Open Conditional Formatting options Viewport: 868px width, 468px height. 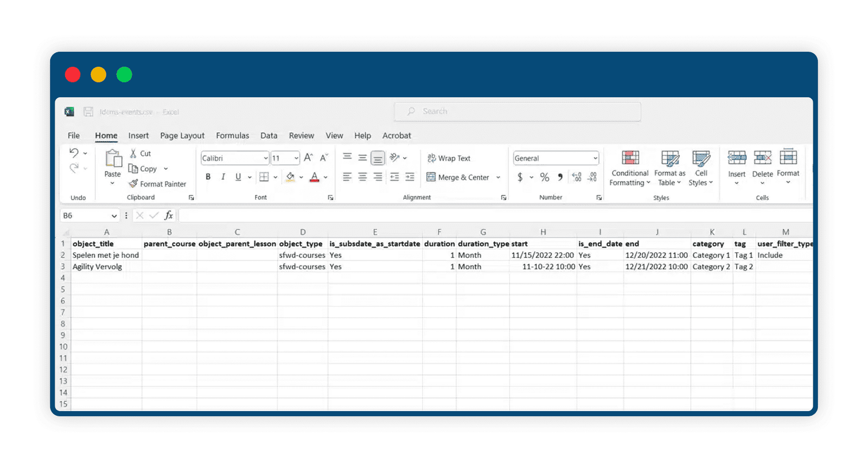tap(629, 169)
